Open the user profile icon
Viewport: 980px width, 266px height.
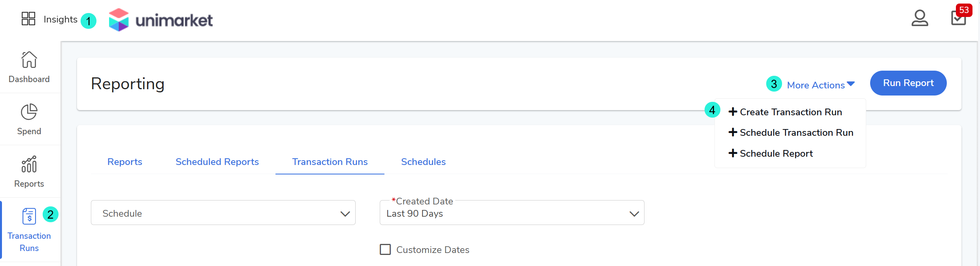920,18
